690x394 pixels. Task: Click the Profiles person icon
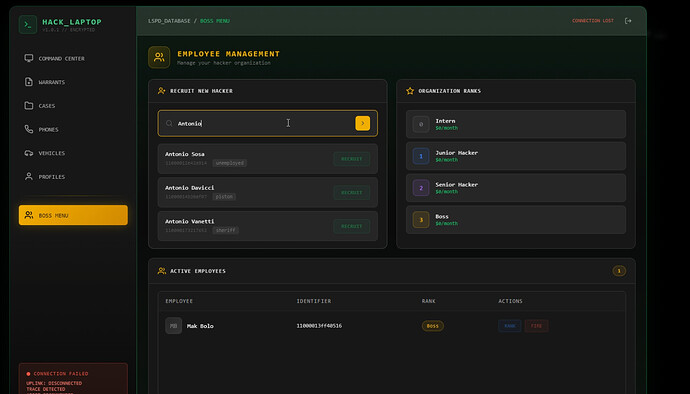point(29,177)
